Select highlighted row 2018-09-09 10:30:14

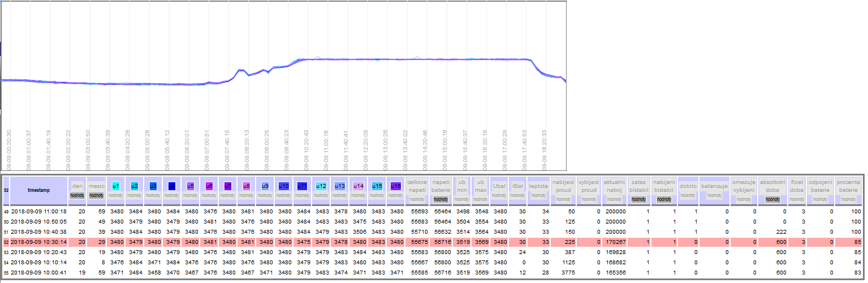click(x=38, y=242)
